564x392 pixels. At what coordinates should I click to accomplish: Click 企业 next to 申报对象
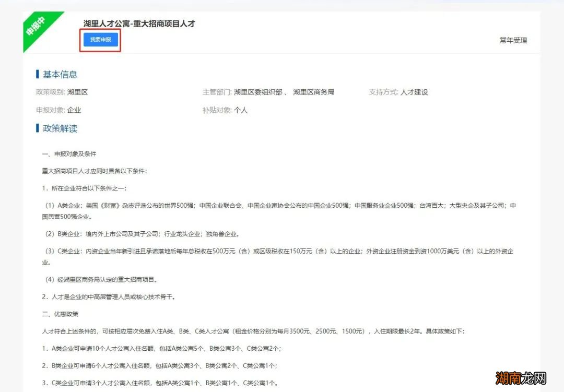75,110
